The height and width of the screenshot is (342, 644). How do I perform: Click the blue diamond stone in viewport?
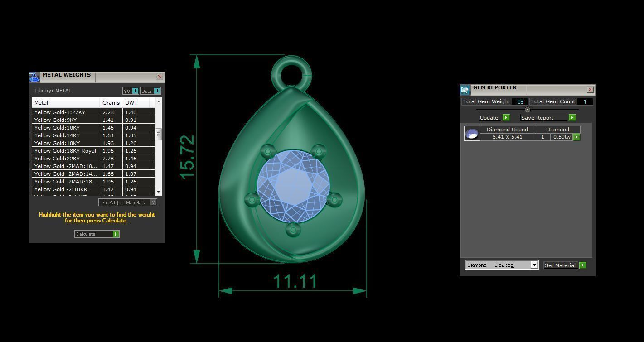click(293, 186)
